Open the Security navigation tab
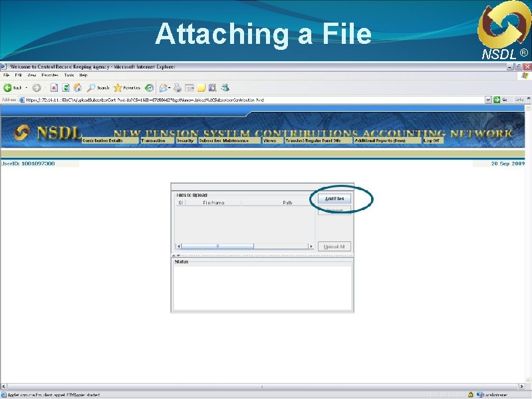Viewport: 532px width, 399px height. pos(186,140)
